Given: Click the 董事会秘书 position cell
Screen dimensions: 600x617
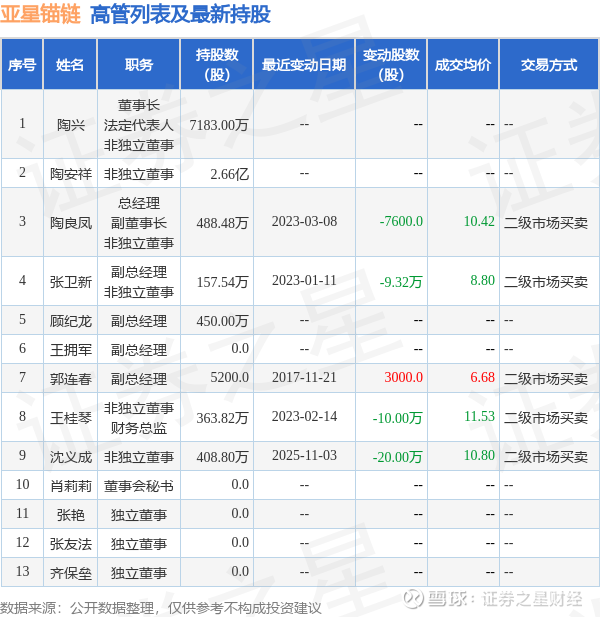Looking at the screenshot, I should [138, 486].
